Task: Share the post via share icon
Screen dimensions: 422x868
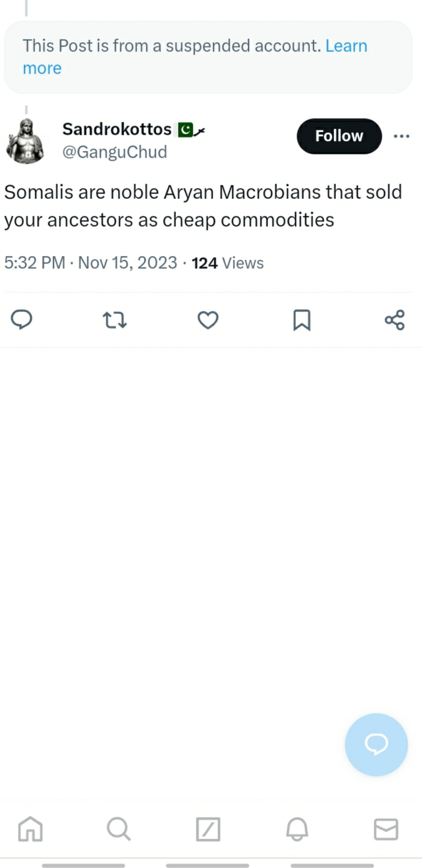Action: pyautogui.click(x=394, y=320)
